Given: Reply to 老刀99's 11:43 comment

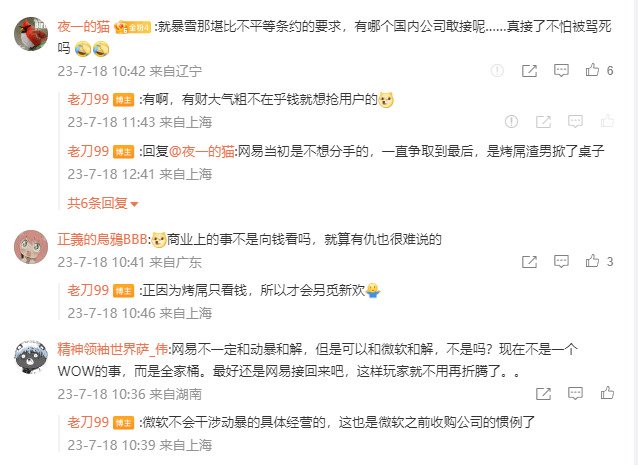Looking at the screenshot, I should 575,121.
